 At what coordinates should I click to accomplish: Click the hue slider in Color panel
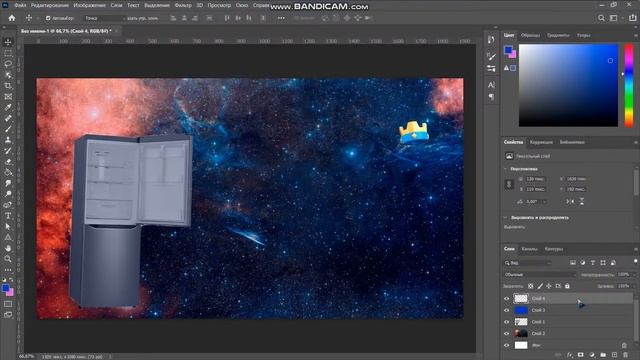coord(629,85)
